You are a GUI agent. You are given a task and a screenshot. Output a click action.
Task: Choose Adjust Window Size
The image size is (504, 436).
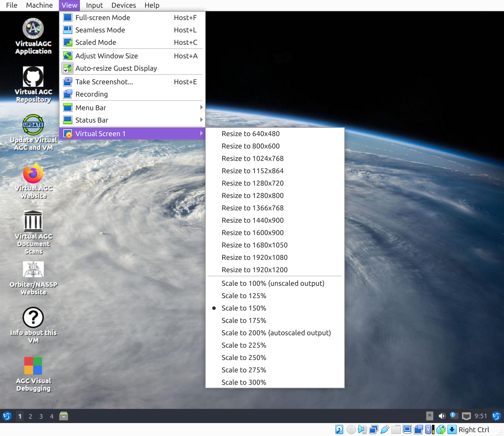(132, 56)
